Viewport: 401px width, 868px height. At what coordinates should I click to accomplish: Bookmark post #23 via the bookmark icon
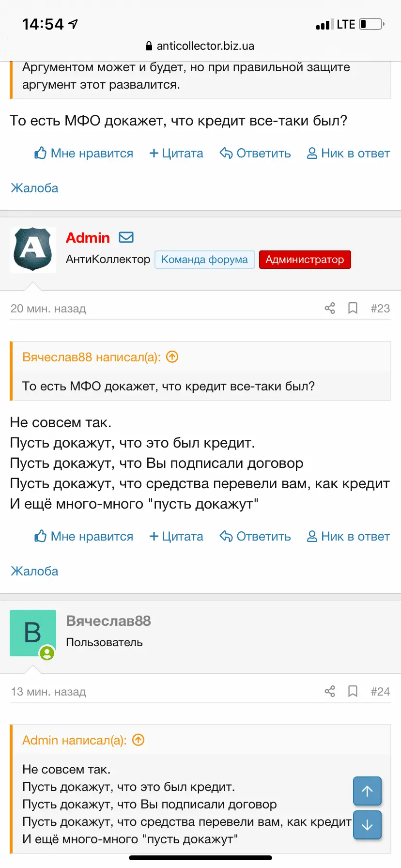pyautogui.click(x=353, y=308)
